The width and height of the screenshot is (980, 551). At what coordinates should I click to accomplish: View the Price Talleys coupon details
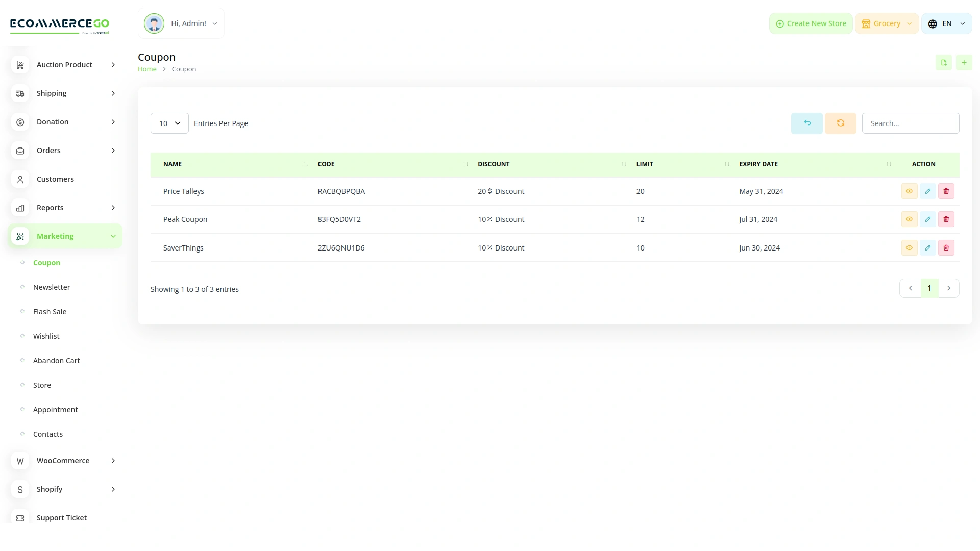[x=909, y=191]
